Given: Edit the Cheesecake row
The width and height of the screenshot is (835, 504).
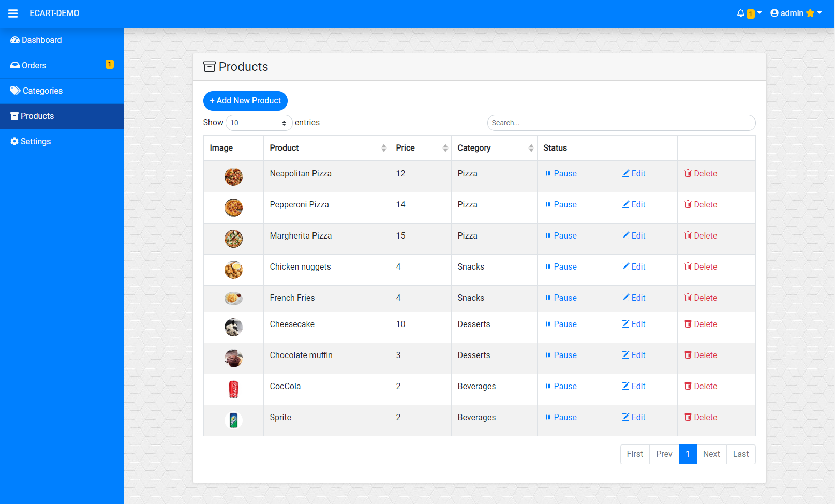Looking at the screenshot, I should pos(633,324).
